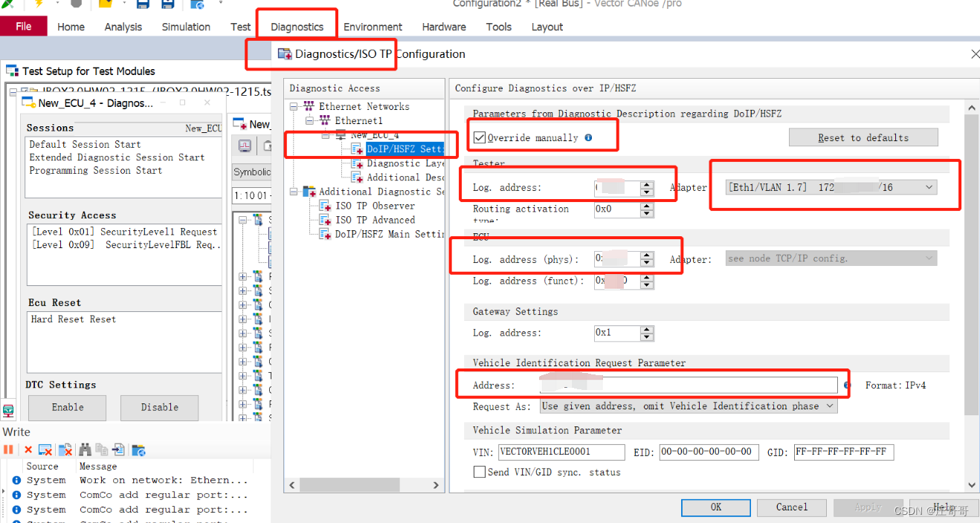The width and height of the screenshot is (980, 523).
Task: Click the info icon on Work on network message
Action: coord(16,480)
